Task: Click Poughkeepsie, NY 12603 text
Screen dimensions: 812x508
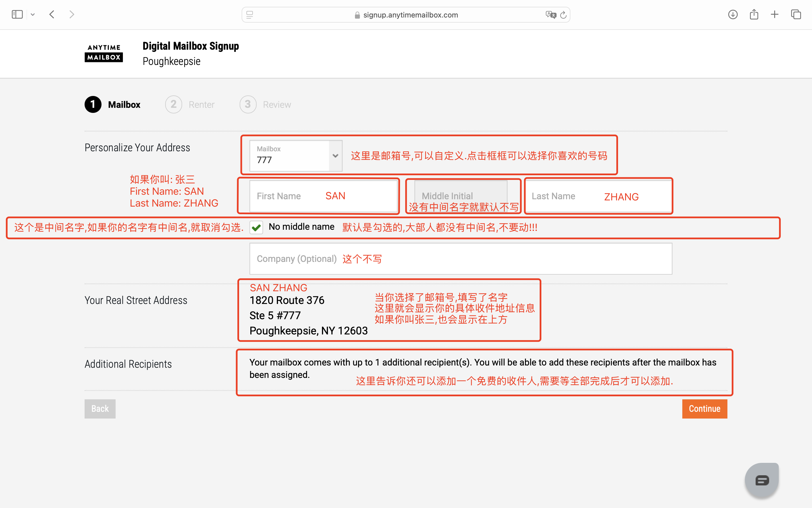Action: click(x=309, y=330)
